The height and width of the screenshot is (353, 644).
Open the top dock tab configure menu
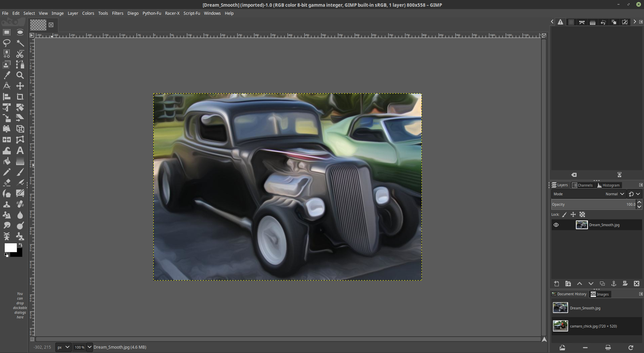pos(641,22)
